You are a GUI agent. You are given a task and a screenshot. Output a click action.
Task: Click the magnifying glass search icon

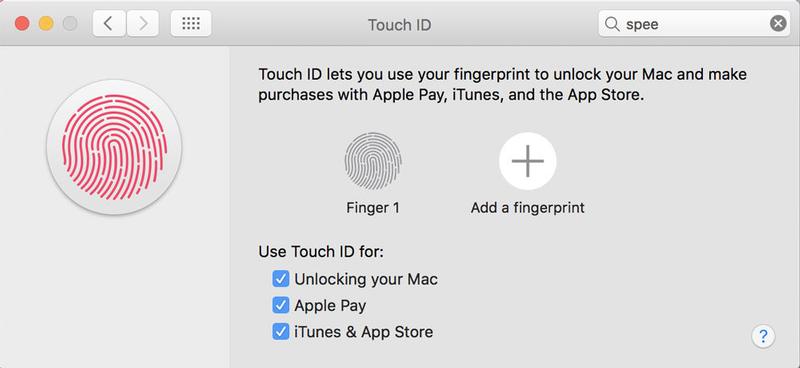(611, 23)
